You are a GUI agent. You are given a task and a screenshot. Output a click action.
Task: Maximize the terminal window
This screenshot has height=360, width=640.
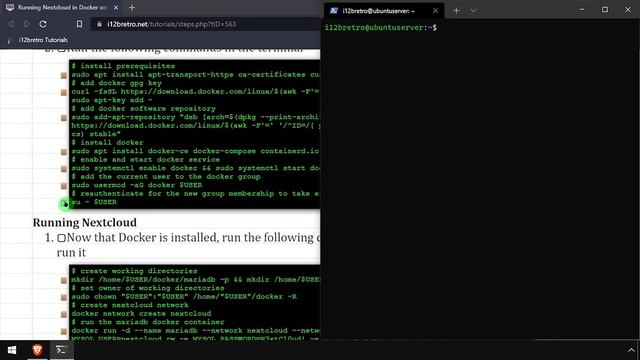pyautogui.click(x=605, y=9)
